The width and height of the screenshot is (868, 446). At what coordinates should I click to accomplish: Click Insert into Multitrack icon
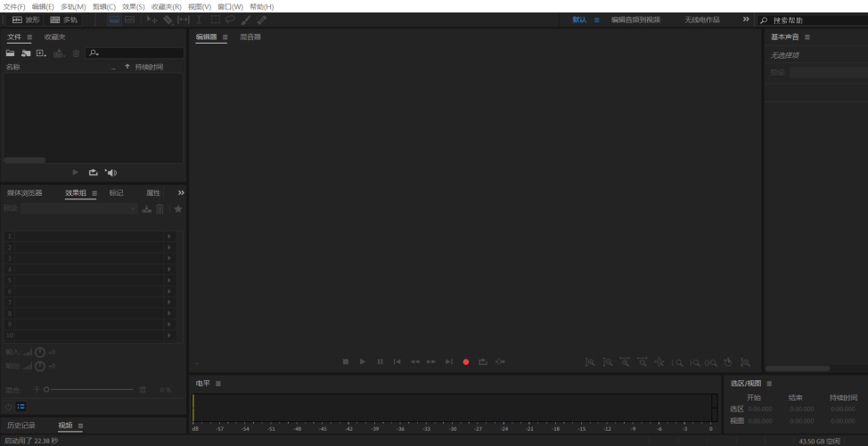59,53
